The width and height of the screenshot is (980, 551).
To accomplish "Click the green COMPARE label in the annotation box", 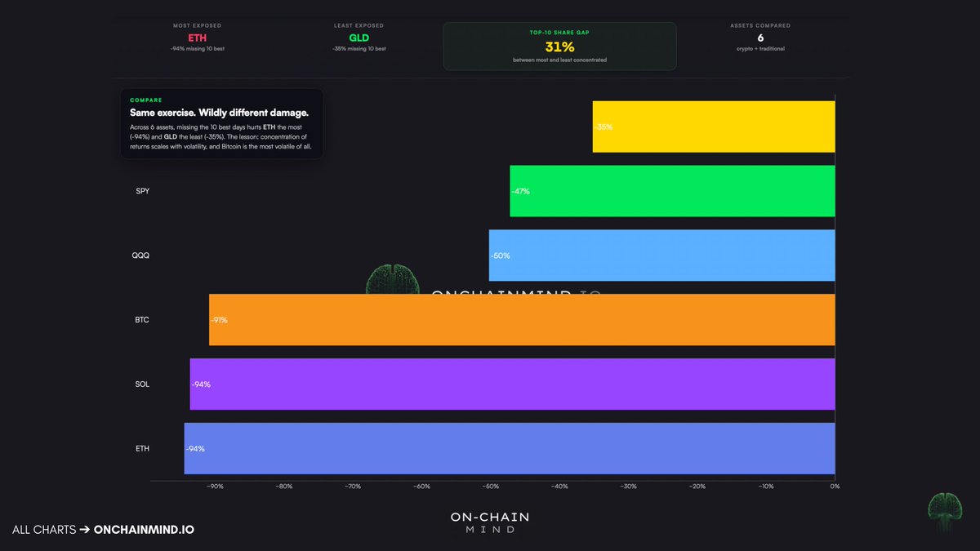I will coord(146,100).
